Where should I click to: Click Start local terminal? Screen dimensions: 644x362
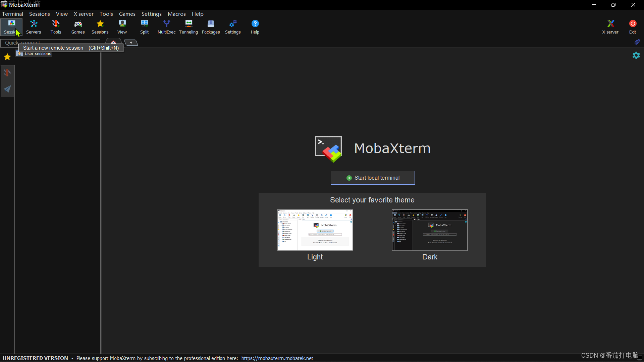(373, 178)
